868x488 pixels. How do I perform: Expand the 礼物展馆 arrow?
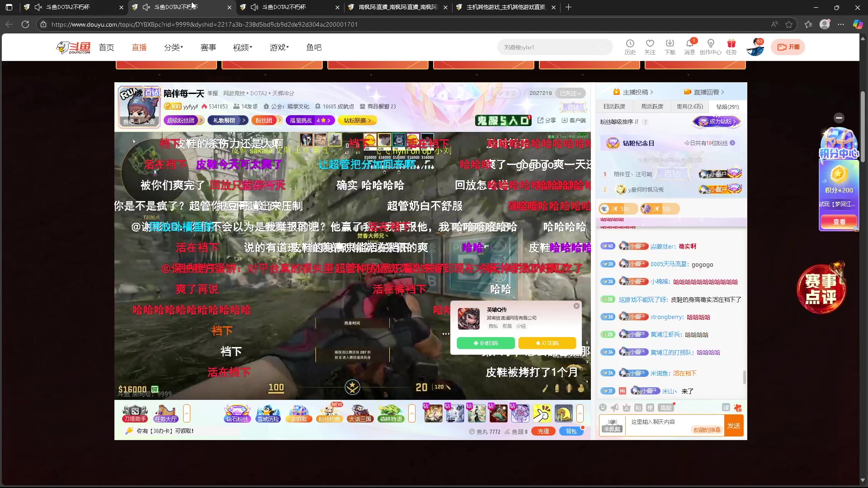[244, 120]
